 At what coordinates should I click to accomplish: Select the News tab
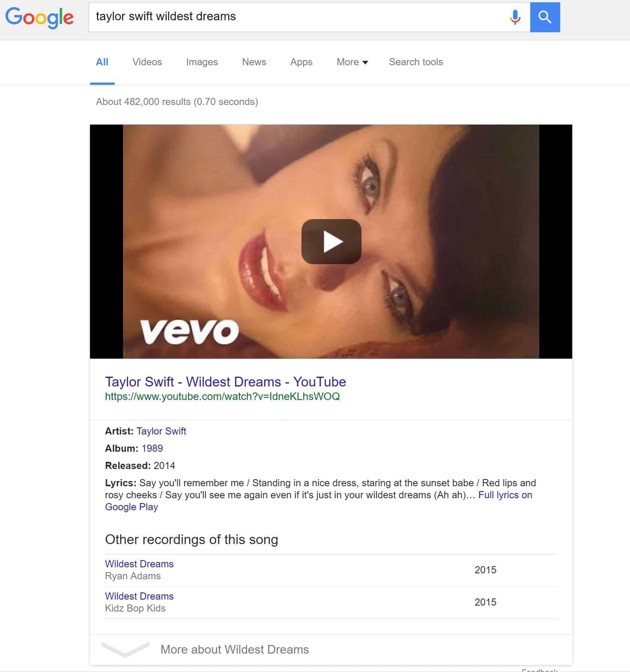[x=254, y=62]
